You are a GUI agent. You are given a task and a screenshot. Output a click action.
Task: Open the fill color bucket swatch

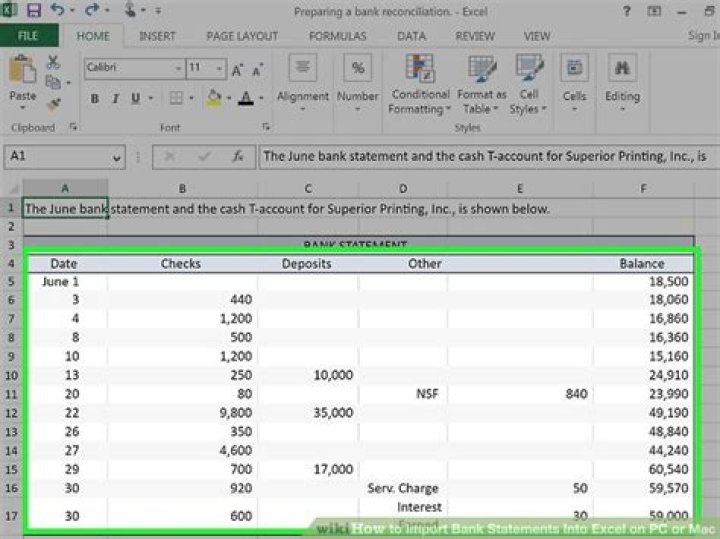(x=212, y=99)
